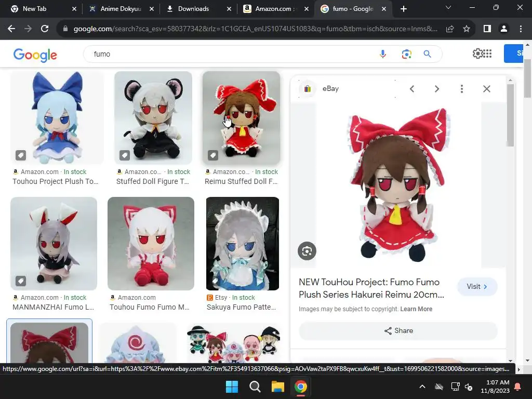Click the browser forward arrow
This screenshot has width=532, height=399.
click(x=28, y=29)
